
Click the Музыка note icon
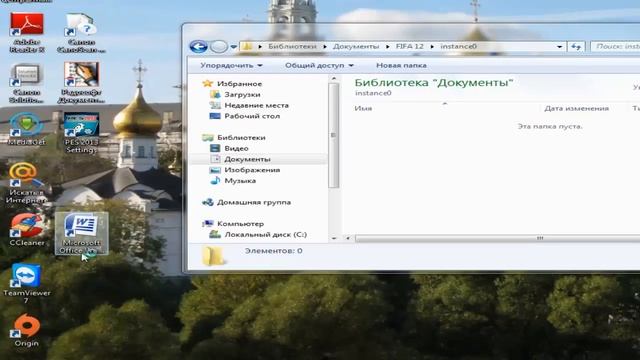[x=215, y=180]
